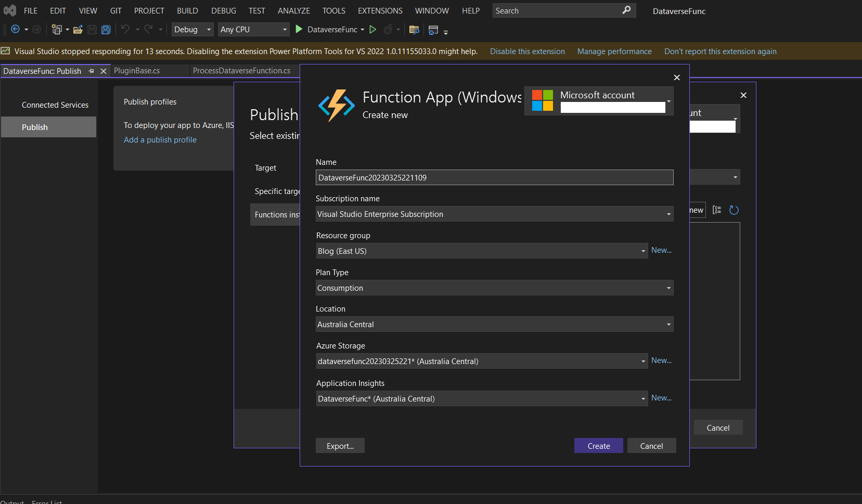Start without debugging outline play icon
Screen dimensions: 862x504
[373, 29]
